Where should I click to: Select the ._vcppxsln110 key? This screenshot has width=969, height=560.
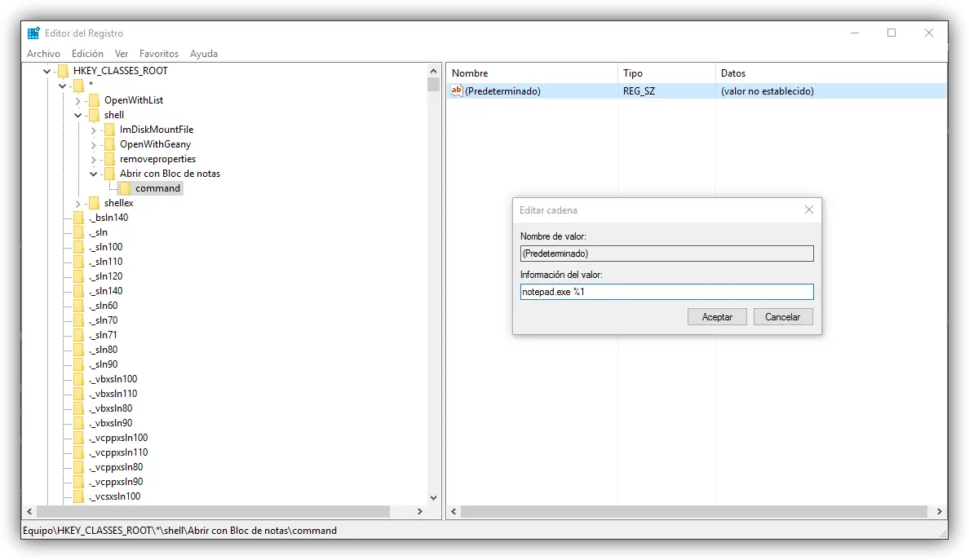[118, 452]
